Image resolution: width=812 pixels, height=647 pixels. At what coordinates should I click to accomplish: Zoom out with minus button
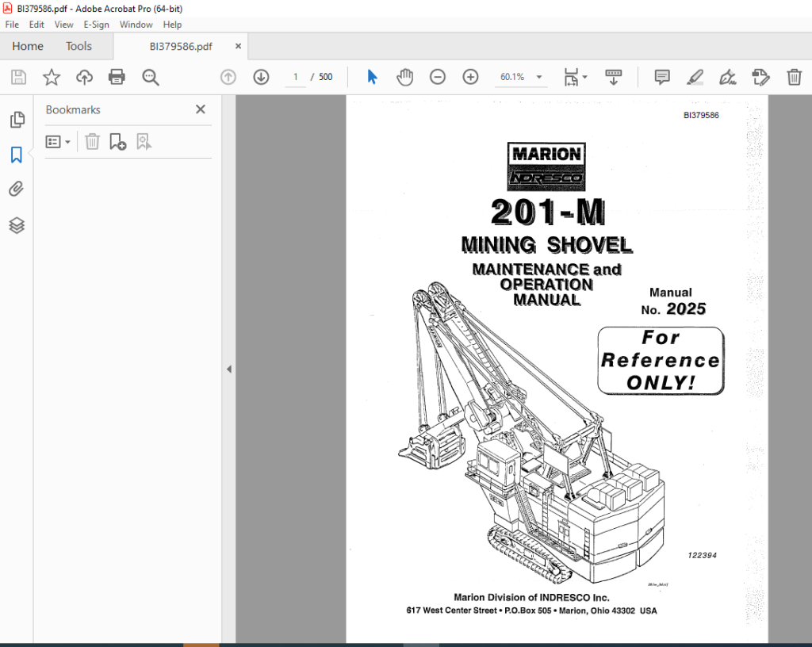(438, 77)
